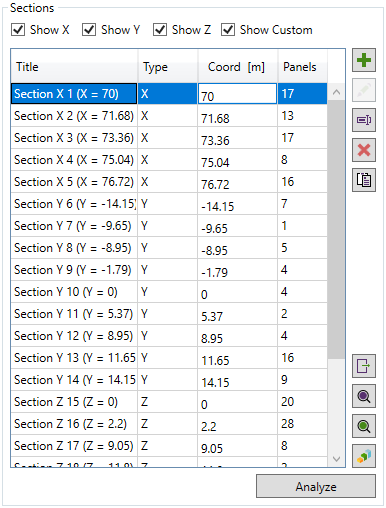Select row Section X 5 (X = 76.72)
Viewport: 386px width, 508px height.
(x=169, y=182)
